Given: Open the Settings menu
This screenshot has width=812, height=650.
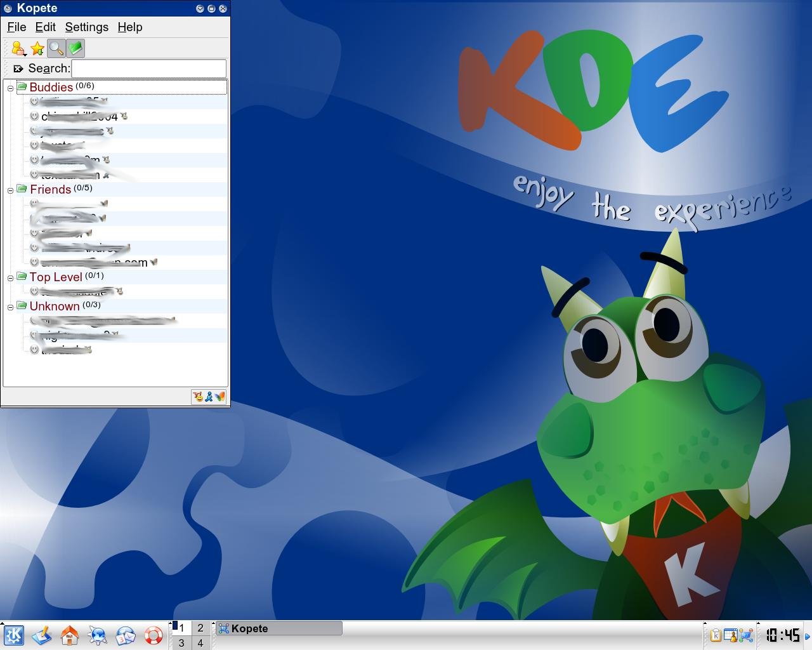Looking at the screenshot, I should tap(86, 27).
